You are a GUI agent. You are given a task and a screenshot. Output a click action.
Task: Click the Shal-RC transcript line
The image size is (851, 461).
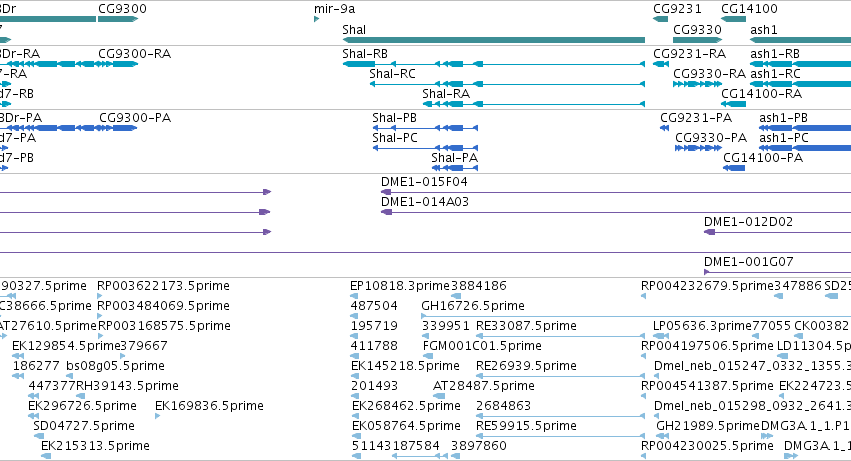coord(507,84)
